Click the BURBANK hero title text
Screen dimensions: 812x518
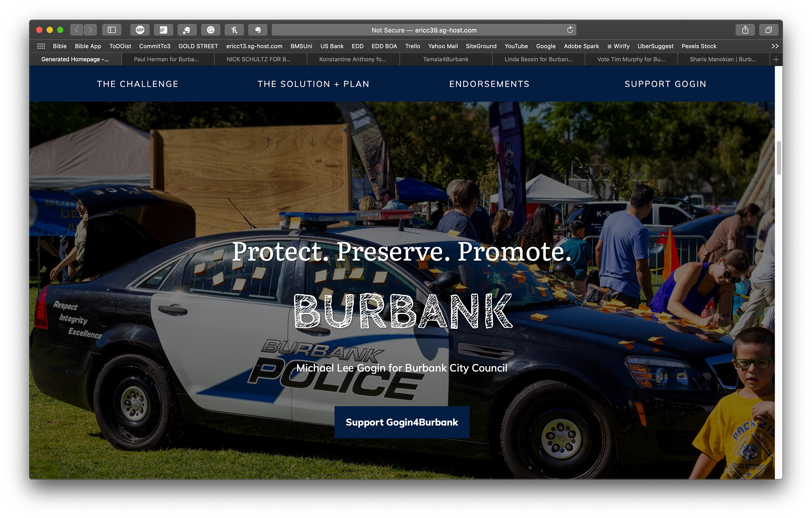pos(403,311)
